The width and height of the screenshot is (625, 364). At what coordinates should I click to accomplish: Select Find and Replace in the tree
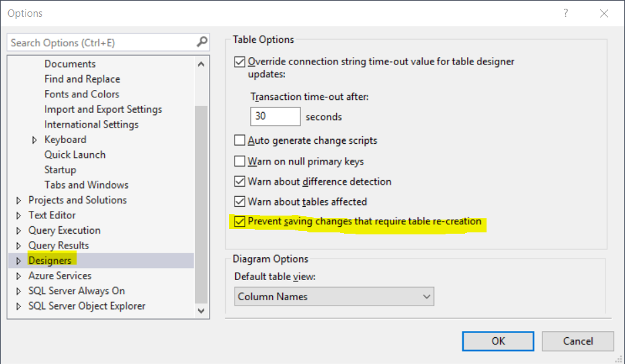(x=82, y=79)
